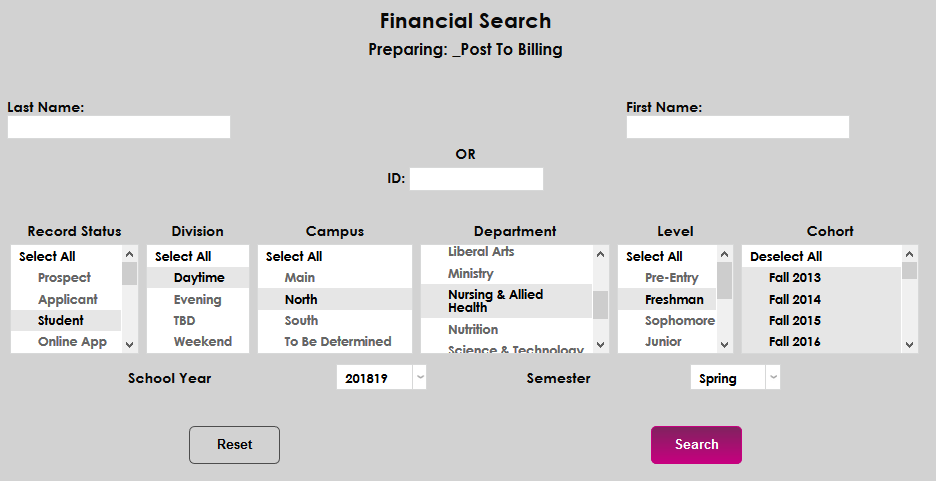
Task: Click Select All in Campus list
Action: click(294, 257)
